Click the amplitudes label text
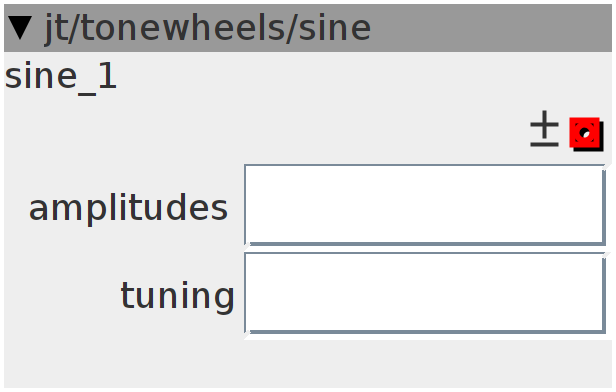 [128, 209]
